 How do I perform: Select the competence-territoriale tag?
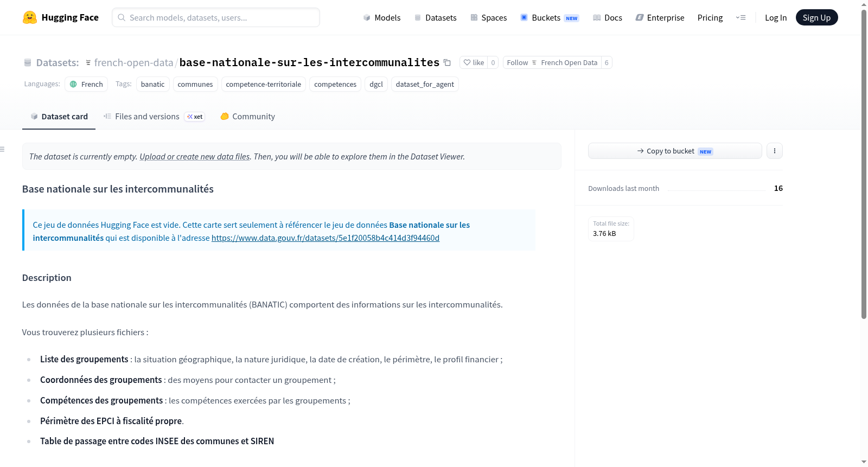264,84
